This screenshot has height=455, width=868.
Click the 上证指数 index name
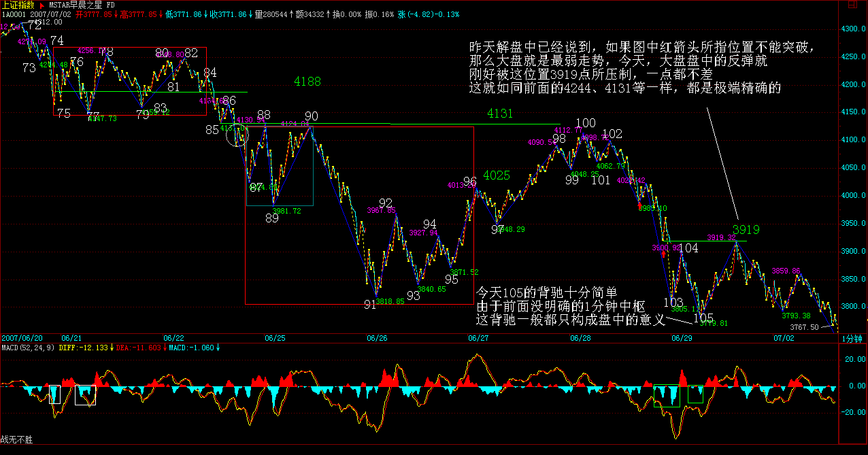pos(17,5)
